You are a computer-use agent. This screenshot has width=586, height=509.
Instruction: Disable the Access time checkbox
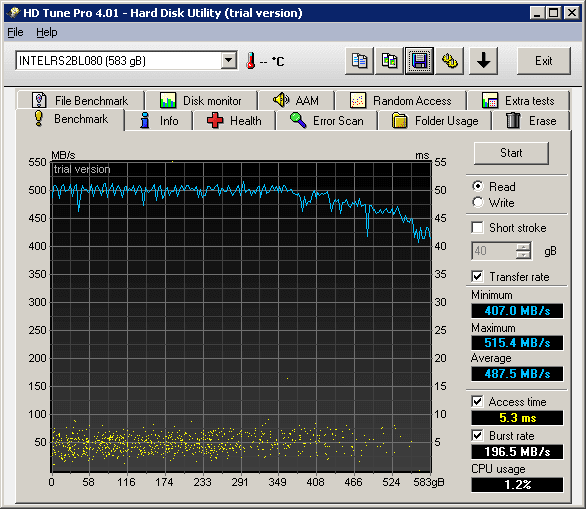coord(477,402)
